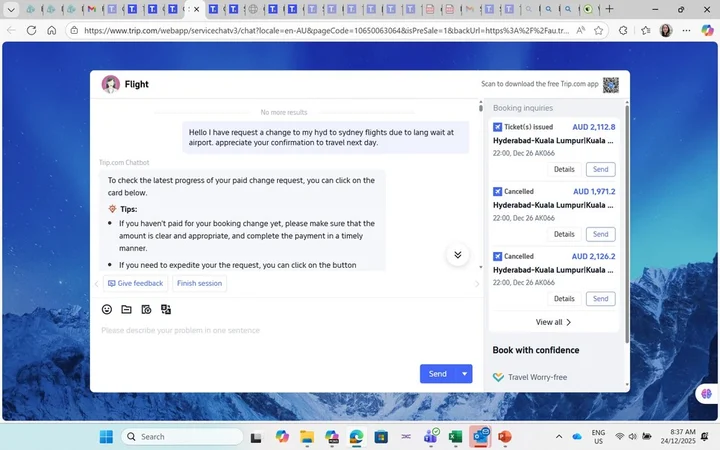Click the scroll-to-bottom double chevron button
This screenshot has width=720, height=450.
coord(458,255)
